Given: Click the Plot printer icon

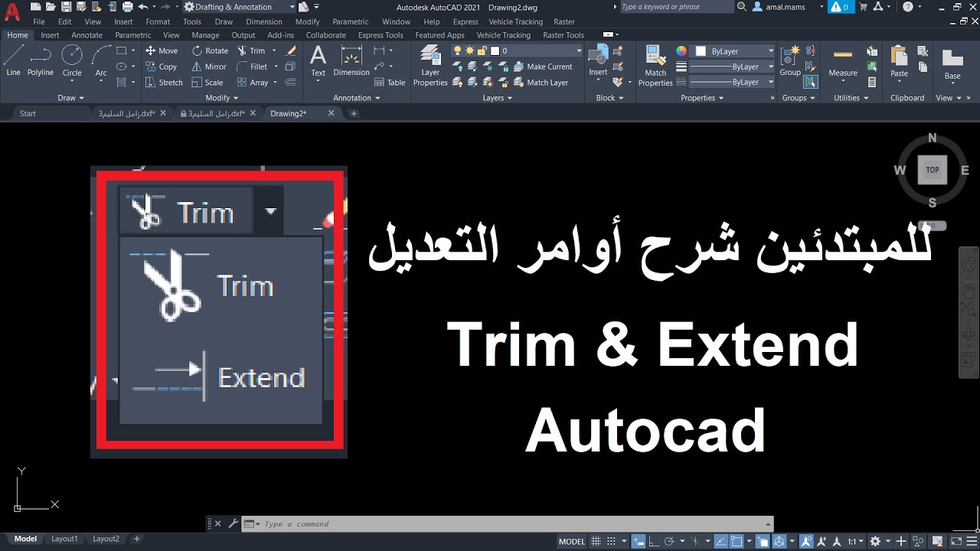Looking at the screenshot, I should pos(126,7).
